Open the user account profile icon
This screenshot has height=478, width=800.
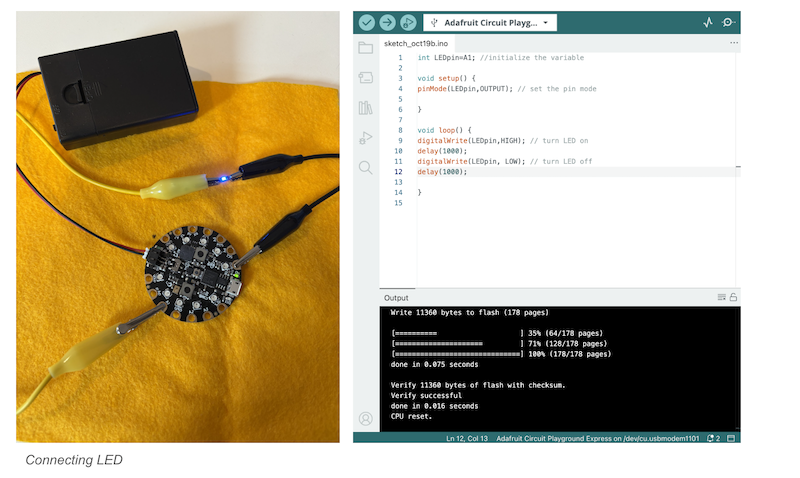pos(365,418)
